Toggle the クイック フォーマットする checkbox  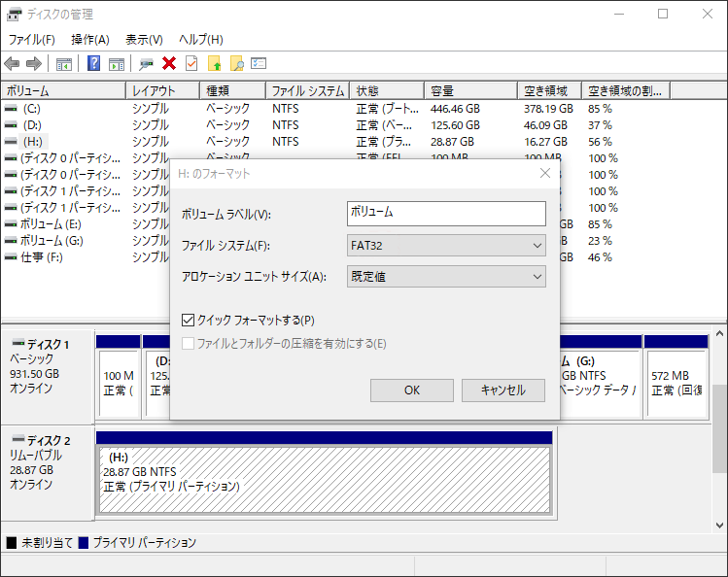[188, 320]
